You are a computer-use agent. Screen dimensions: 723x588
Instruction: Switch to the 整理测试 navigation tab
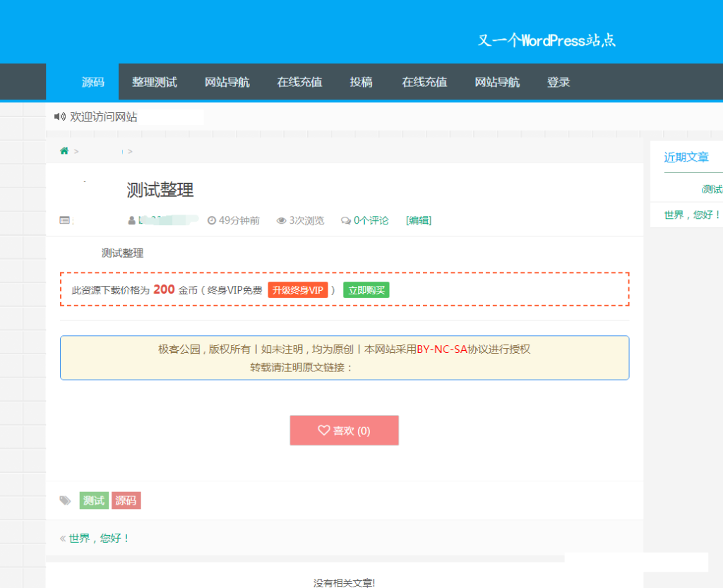[x=155, y=82]
